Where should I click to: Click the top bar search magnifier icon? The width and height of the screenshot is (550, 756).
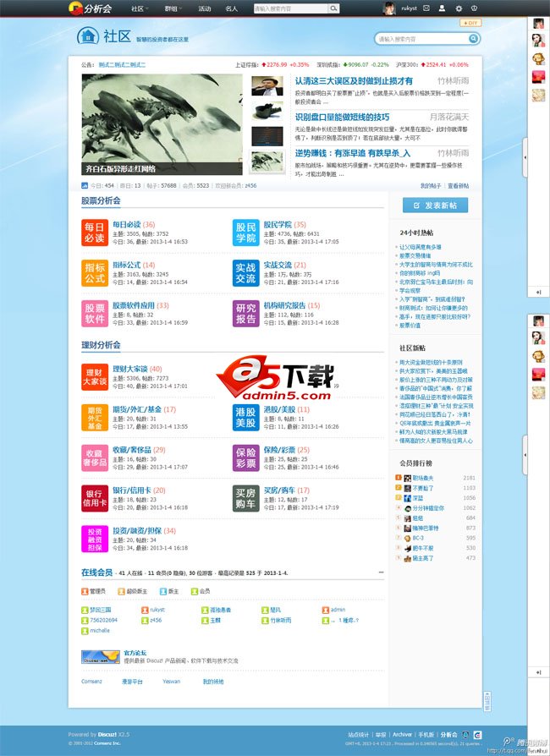(x=334, y=8)
